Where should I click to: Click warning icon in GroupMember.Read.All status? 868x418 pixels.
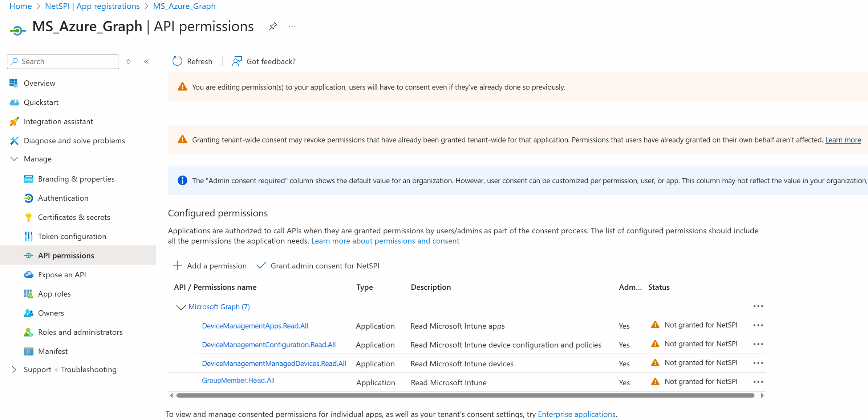[x=655, y=382]
